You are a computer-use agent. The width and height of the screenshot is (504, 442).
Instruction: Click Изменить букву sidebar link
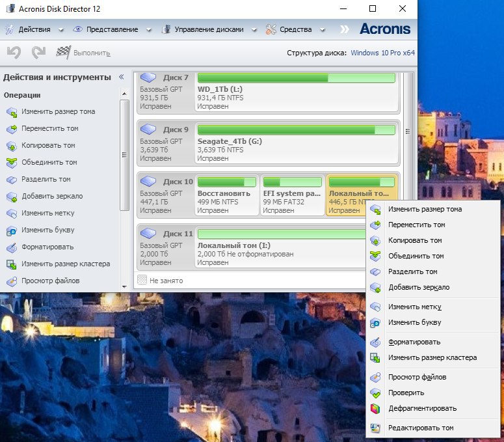point(48,230)
